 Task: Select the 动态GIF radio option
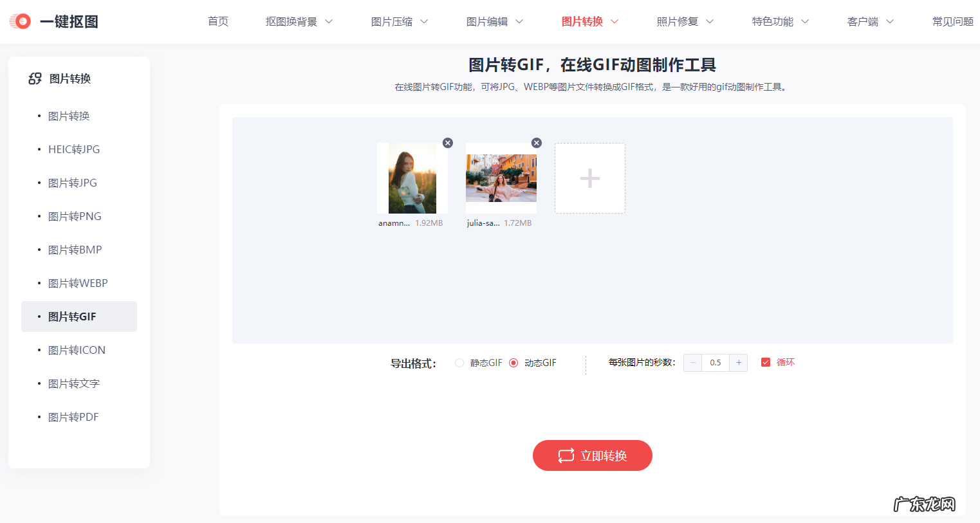point(513,362)
